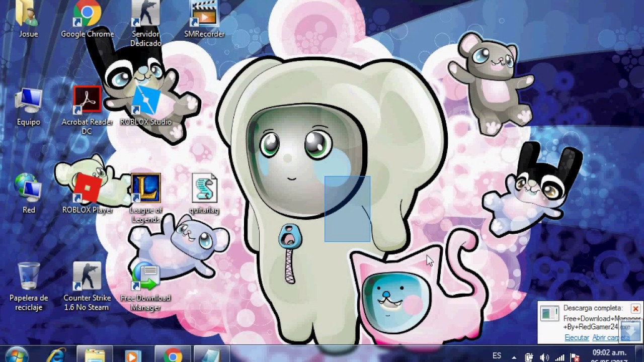This screenshot has height=362, width=644.
Task: Select the Red network icon
Action: click(x=29, y=194)
